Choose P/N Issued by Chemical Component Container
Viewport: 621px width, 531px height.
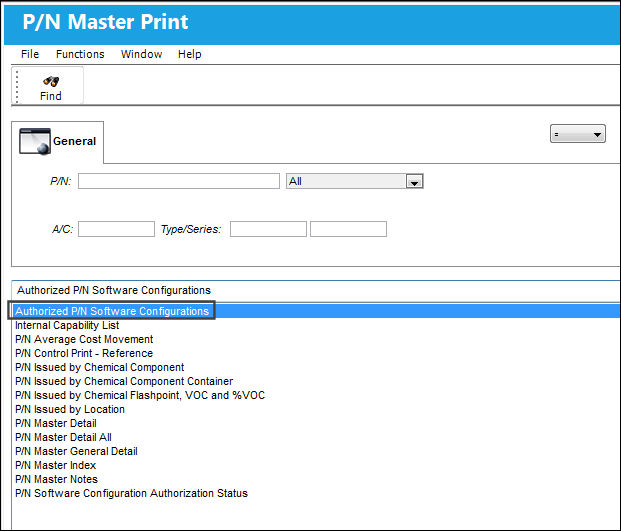coord(124,381)
